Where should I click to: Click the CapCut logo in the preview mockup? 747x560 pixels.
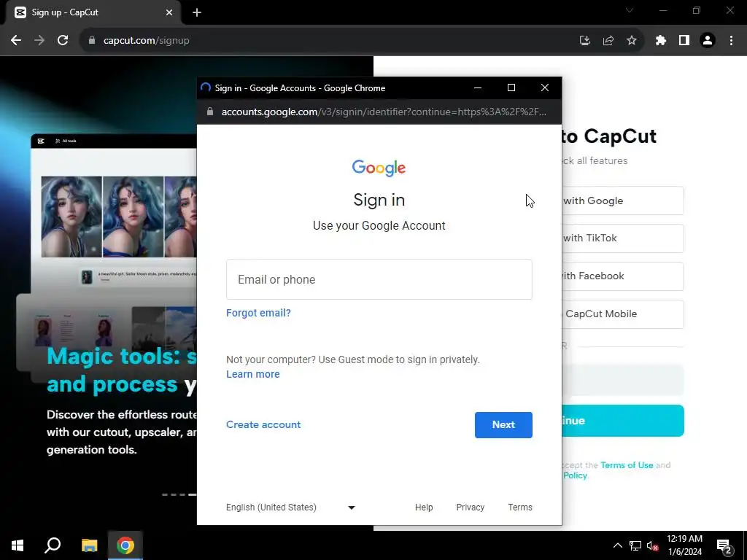41,141
